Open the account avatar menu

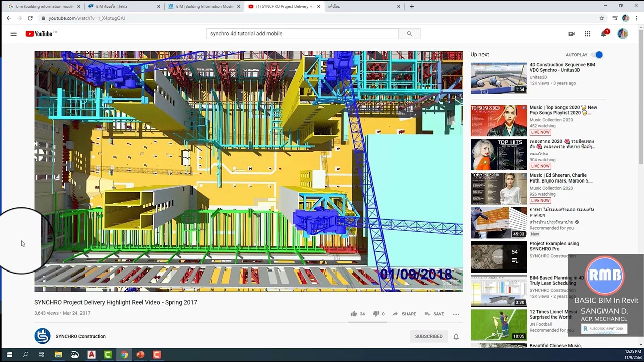[x=622, y=34]
